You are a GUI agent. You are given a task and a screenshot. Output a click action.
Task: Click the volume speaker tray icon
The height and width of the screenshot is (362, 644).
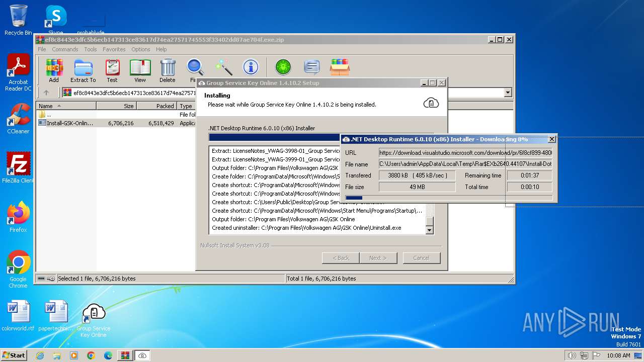572,355
